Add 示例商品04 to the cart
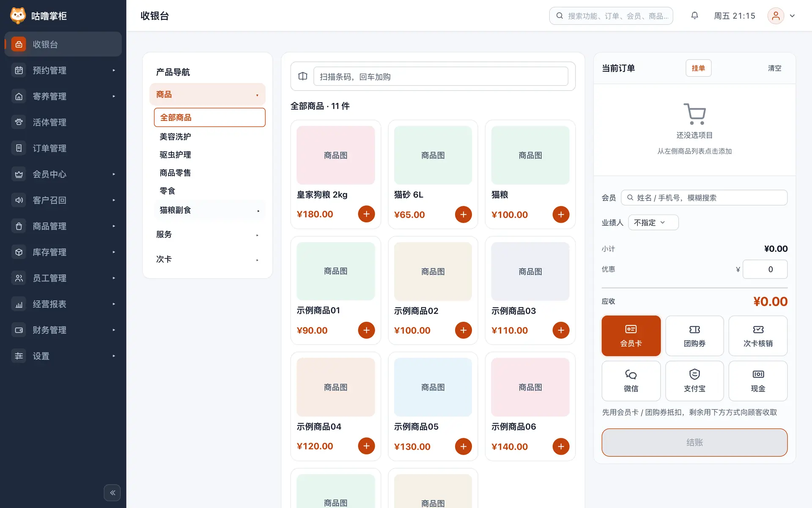Screen dimensions: 812x508 pos(366,446)
